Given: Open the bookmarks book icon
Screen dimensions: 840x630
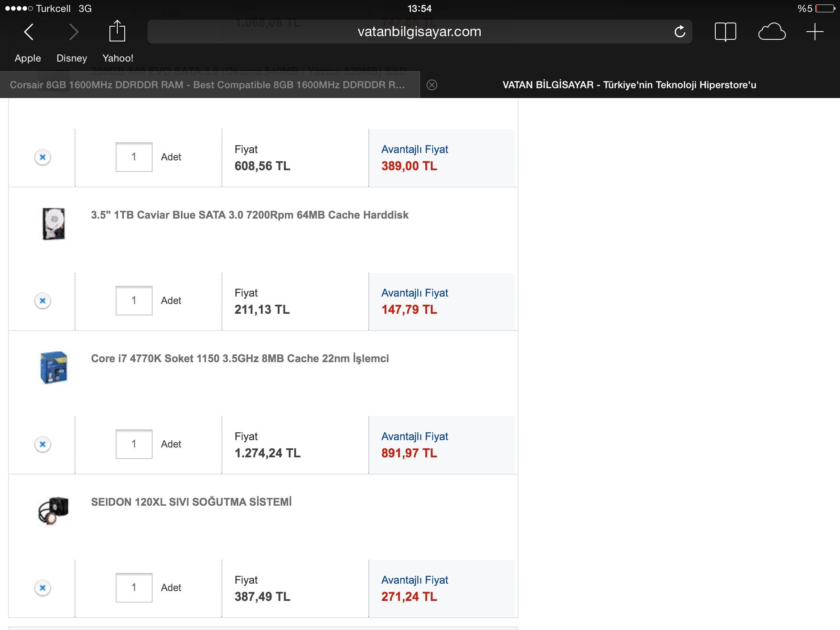Looking at the screenshot, I should coord(725,32).
